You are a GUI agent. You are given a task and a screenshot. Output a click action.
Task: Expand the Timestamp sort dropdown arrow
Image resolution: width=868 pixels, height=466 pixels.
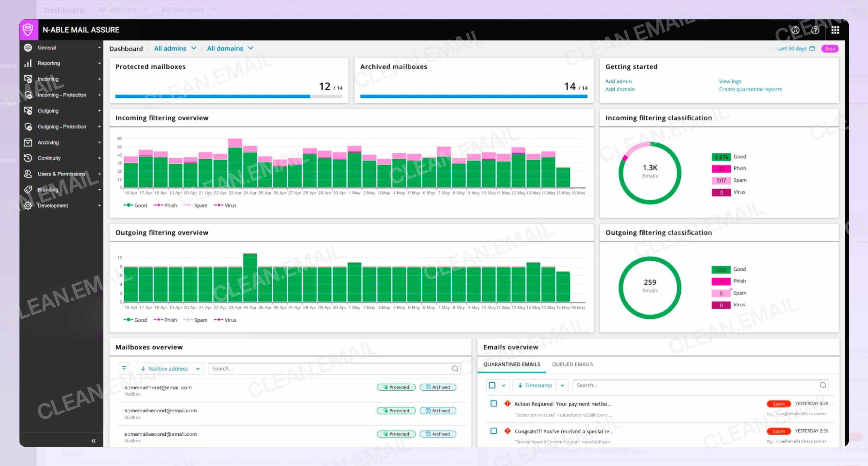pos(562,385)
